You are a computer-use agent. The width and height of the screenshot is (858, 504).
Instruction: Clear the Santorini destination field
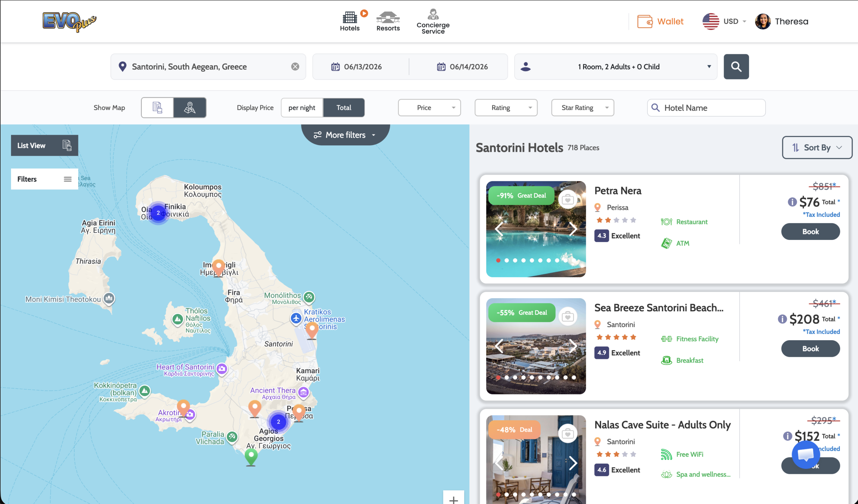[295, 67]
